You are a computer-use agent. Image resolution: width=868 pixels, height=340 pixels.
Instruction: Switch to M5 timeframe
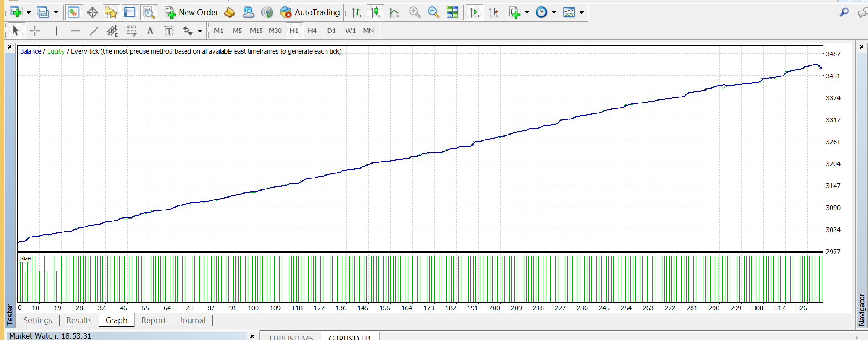coord(237,31)
